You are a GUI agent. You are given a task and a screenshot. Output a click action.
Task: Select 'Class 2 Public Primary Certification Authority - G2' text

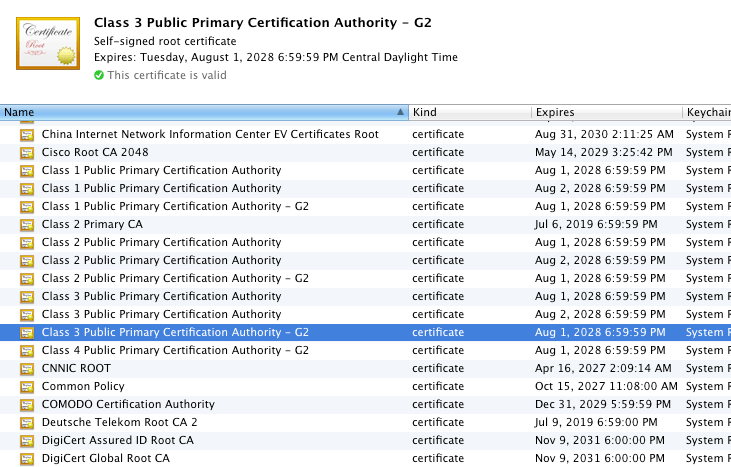pos(175,278)
